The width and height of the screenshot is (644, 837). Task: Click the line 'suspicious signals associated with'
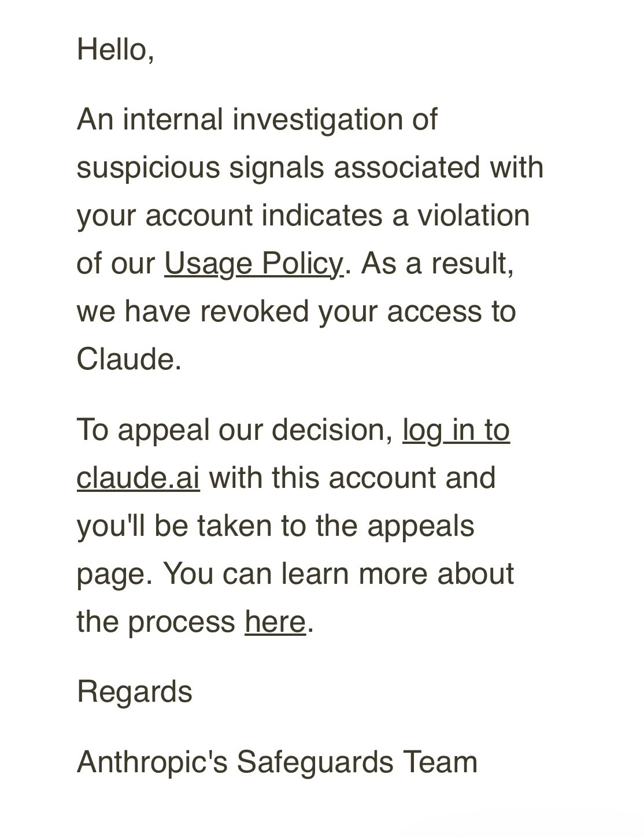pos(310,168)
